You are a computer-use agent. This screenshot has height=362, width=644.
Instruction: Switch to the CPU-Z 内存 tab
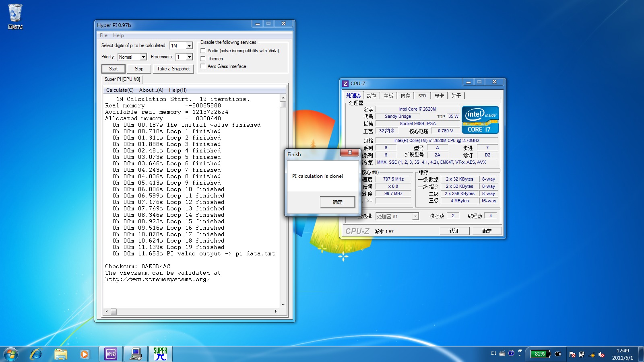point(405,96)
